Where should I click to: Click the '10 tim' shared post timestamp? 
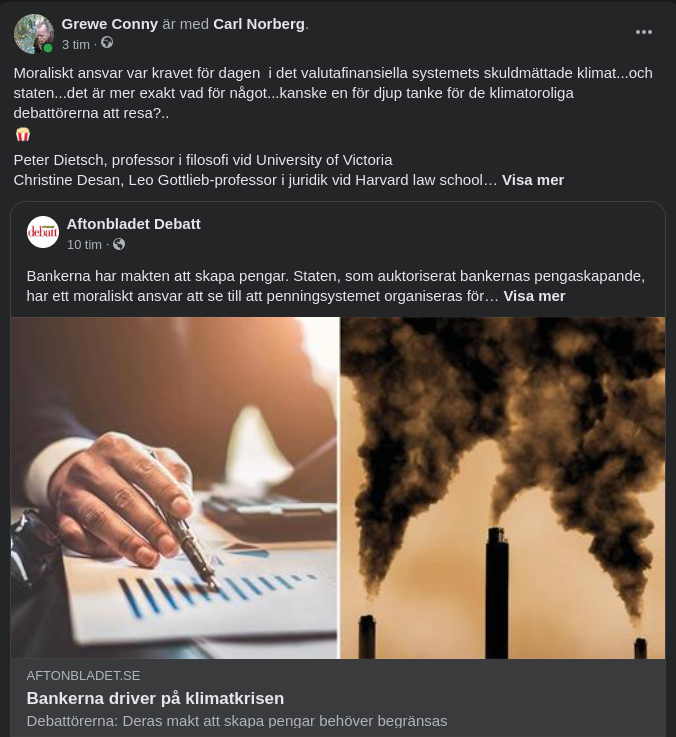84,244
